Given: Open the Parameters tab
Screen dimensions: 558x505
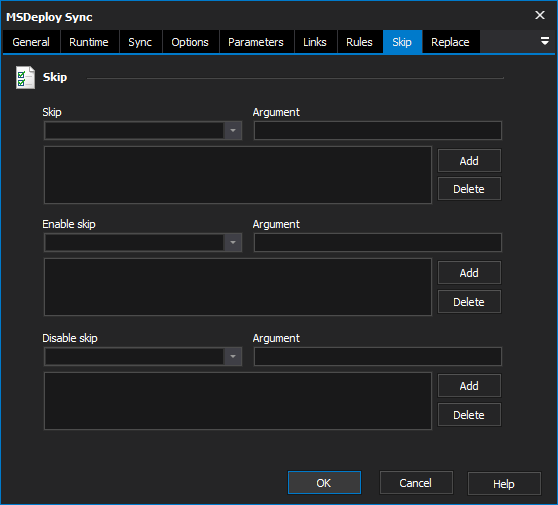Looking at the screenshot, I should [x=256, y=42].
